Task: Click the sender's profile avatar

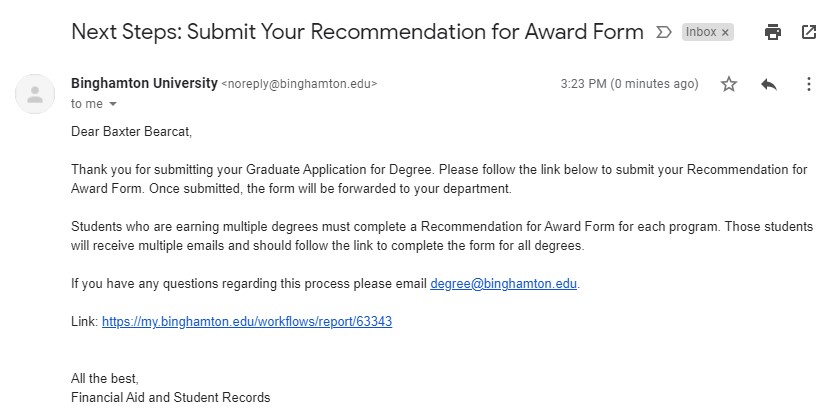Action: click(36, 94)
